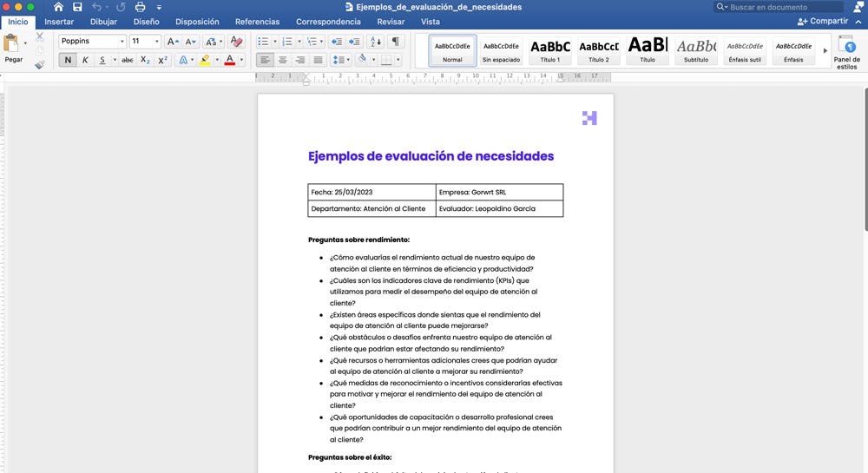
Task: Click the clear formatting eraser icon
Action: 236,42
